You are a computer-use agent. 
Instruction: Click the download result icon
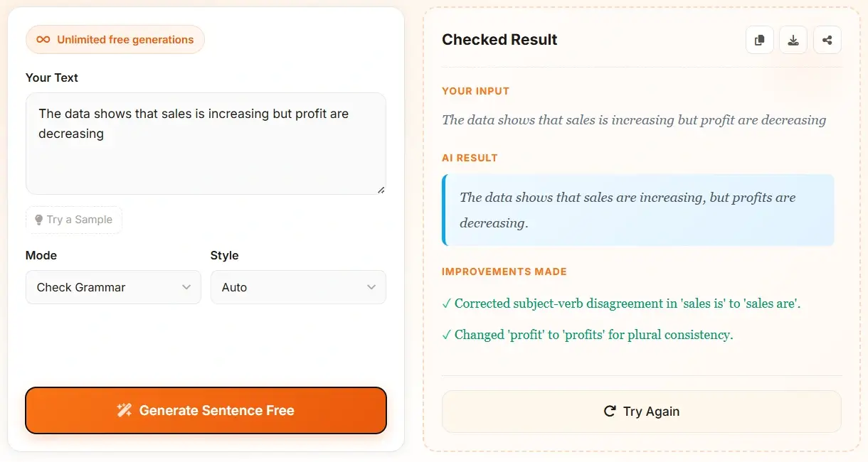click(793, 40)
